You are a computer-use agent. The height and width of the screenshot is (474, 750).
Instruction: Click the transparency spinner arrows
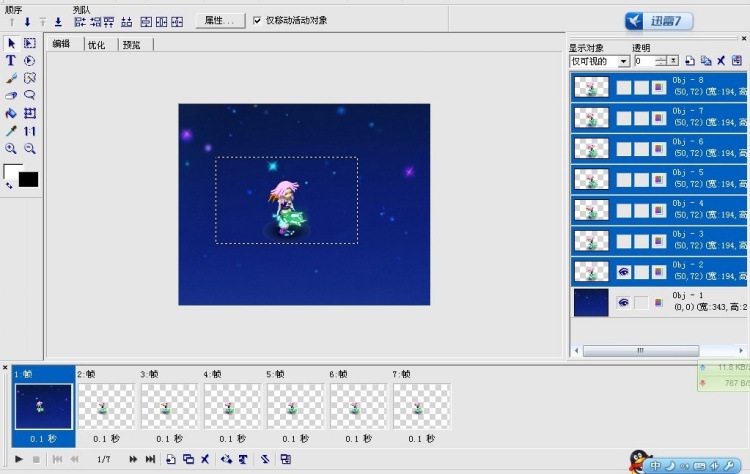(x=661, y=61)
